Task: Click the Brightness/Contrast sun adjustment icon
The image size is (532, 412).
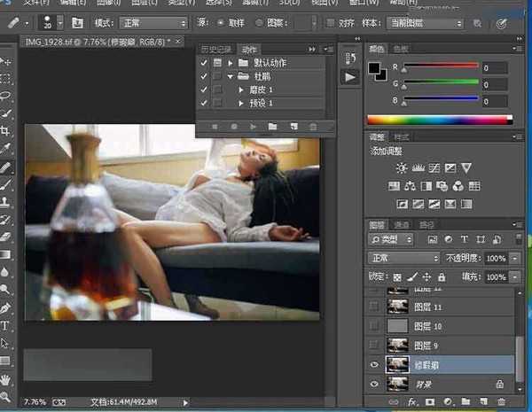Action: click(403, 168)
